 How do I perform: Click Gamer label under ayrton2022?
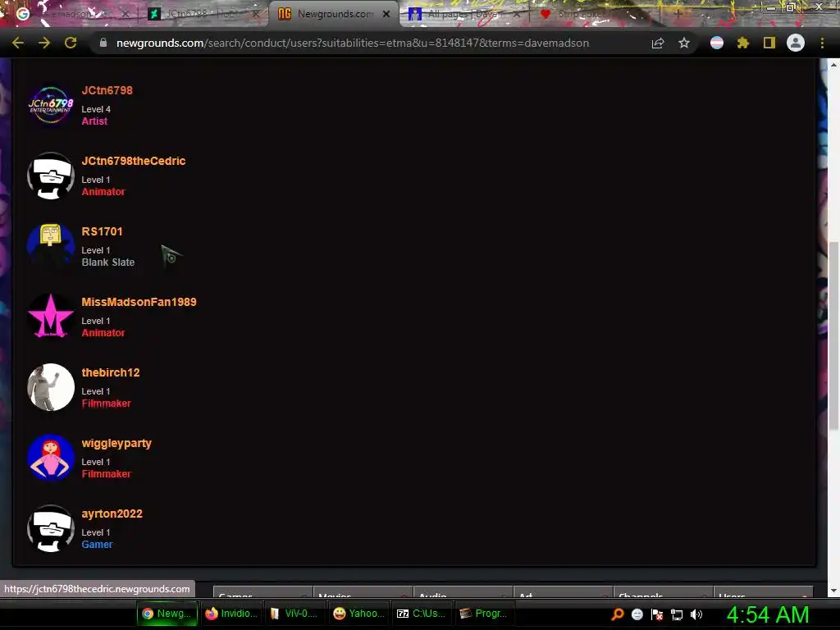(97, 545)
